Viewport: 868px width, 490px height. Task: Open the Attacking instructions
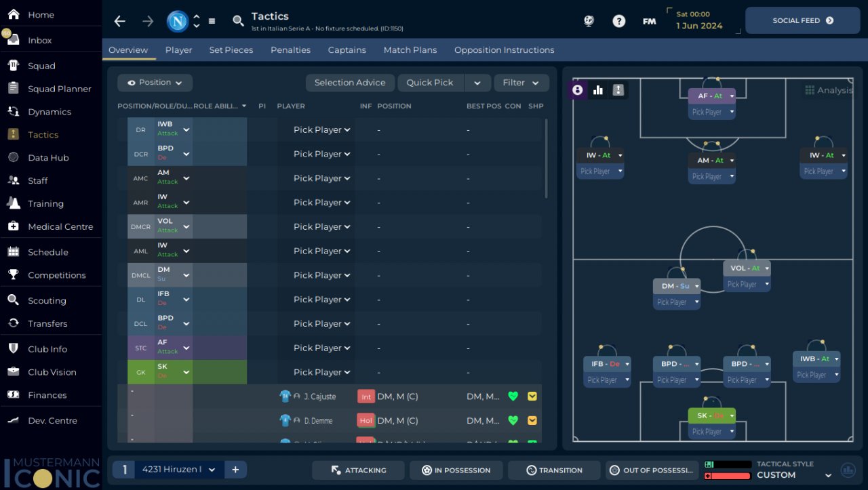pos(358,470)
